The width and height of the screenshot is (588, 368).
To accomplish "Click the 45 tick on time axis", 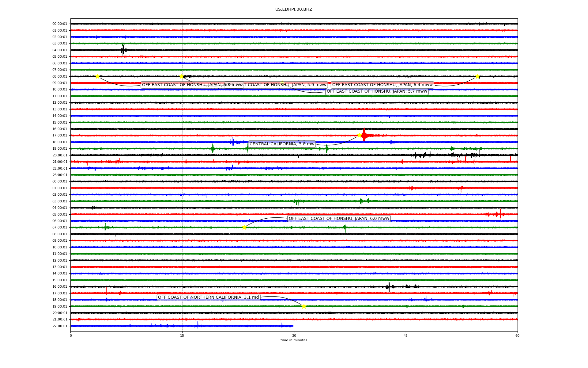I will (x=406, y=335).
